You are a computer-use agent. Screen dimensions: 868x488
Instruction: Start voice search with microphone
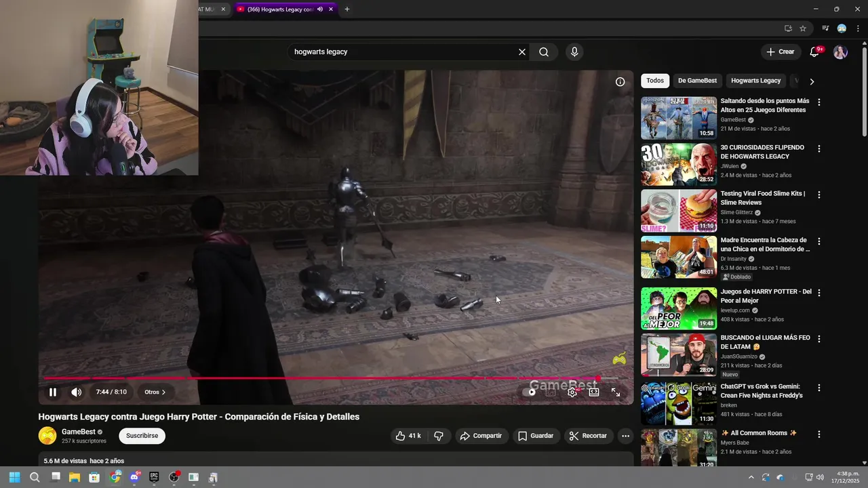click(574, 52)
